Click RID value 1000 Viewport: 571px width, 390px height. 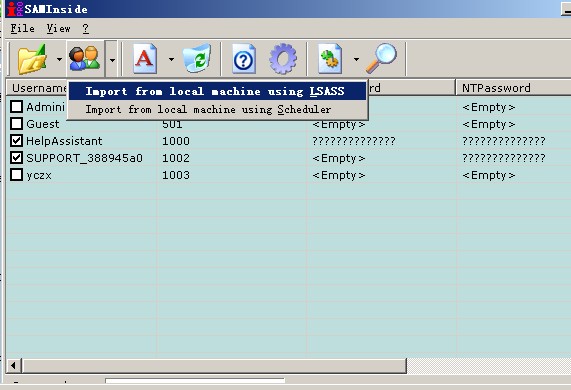click(176, 141)
